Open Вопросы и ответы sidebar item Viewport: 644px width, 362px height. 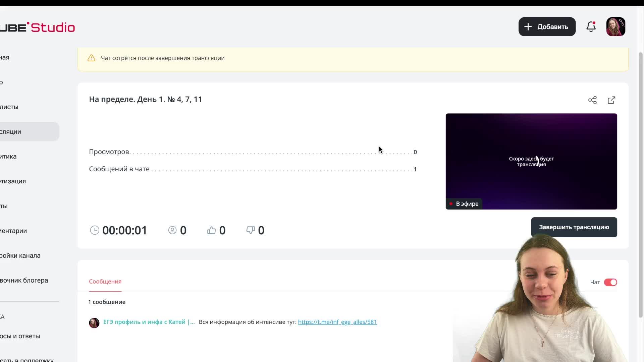pos(30,336)
